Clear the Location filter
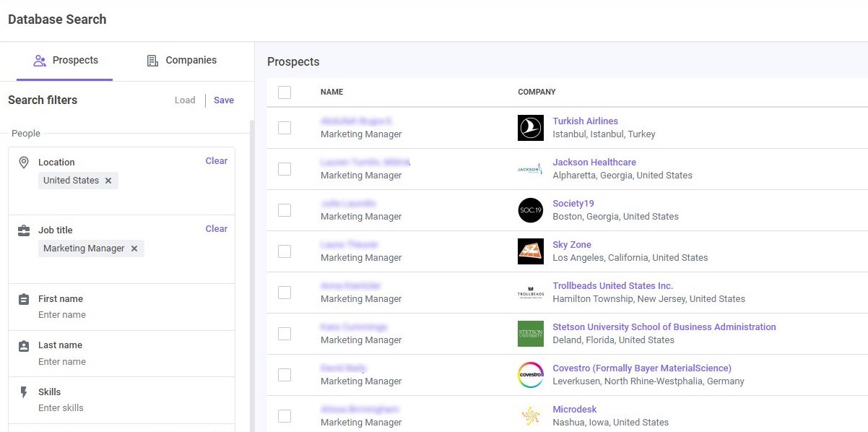 pyautogui.click(x=217, y=161)
